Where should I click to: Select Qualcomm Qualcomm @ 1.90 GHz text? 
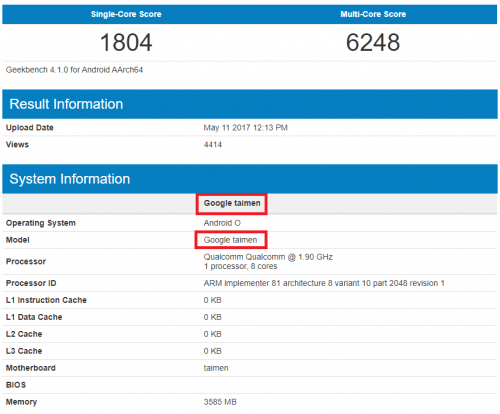(268, 257)
